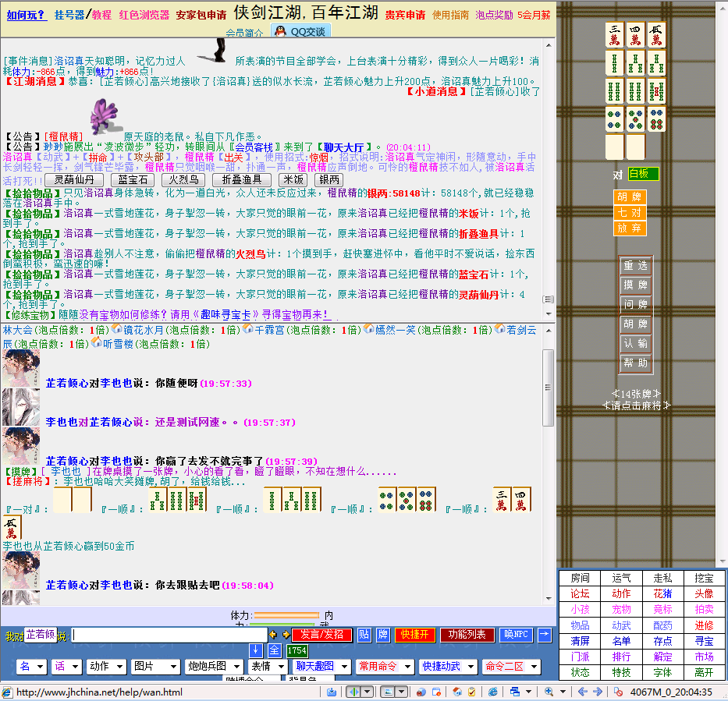The height and width of the screenshot is (701, 728).
Task: Open 拍卖 in the function grid
Action: pos(704,610)
